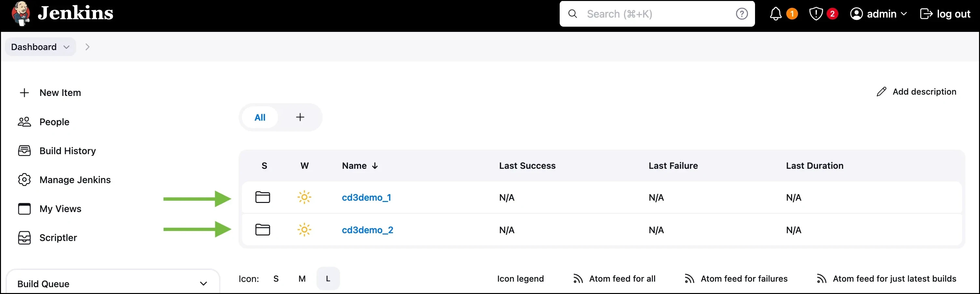Click the cd3demo_1 folder icon
This screenshot has width=980, height=294.
click(262, 197)
